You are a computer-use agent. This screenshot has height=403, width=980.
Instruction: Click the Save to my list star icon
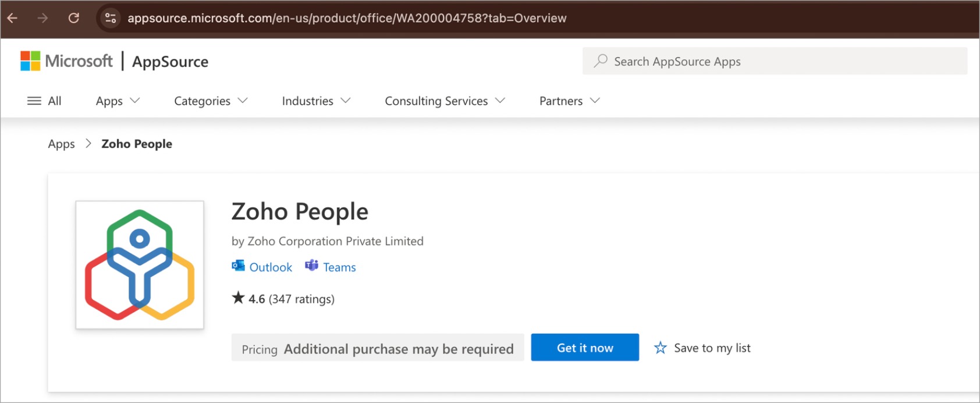[661, 348]
